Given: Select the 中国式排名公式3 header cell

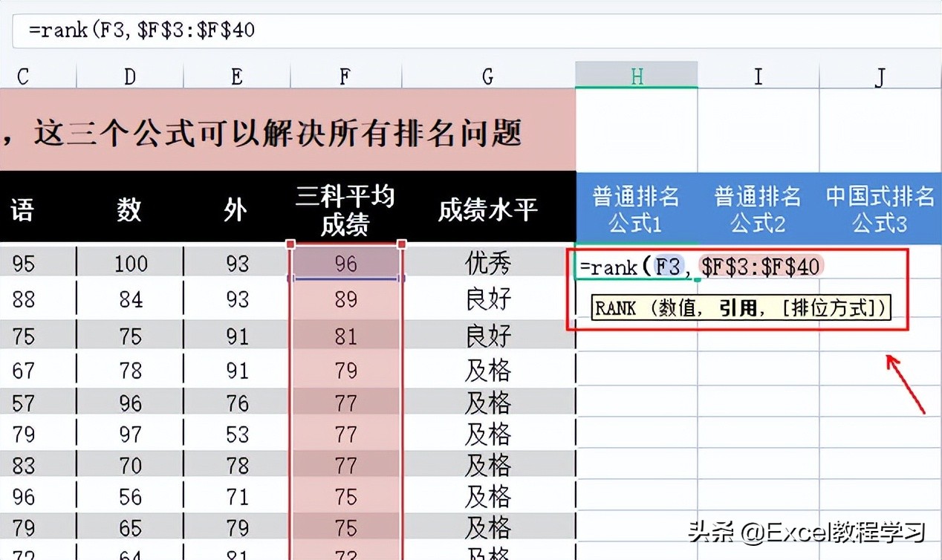Looking at the screenshot, I should pos(880,209).
